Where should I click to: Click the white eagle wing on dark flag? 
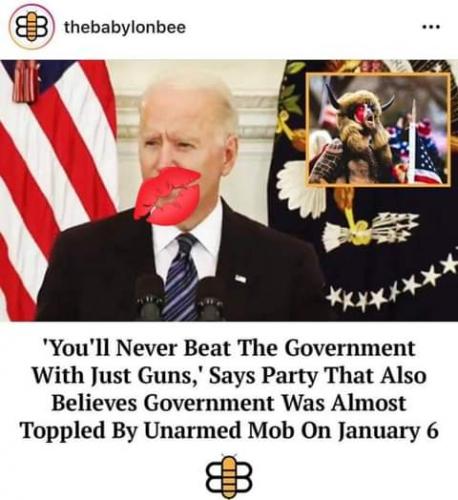pos(302,190)
